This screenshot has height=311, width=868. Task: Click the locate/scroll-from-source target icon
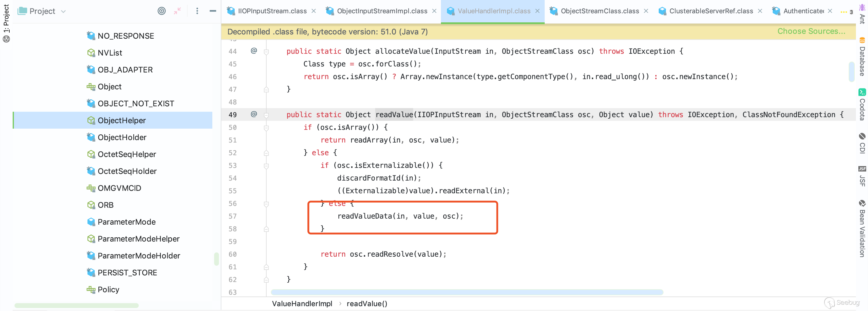coord(162,11)
